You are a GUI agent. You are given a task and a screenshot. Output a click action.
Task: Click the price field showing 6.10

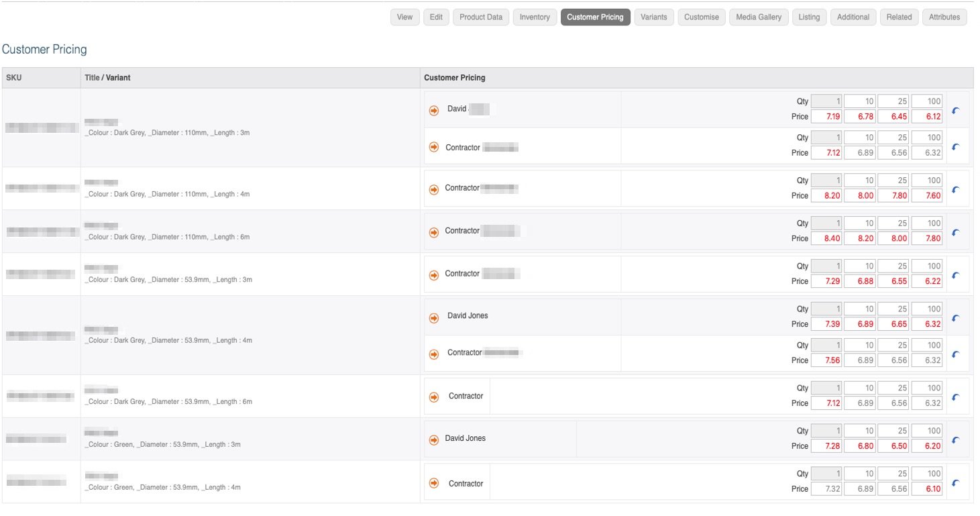point(927,489)
